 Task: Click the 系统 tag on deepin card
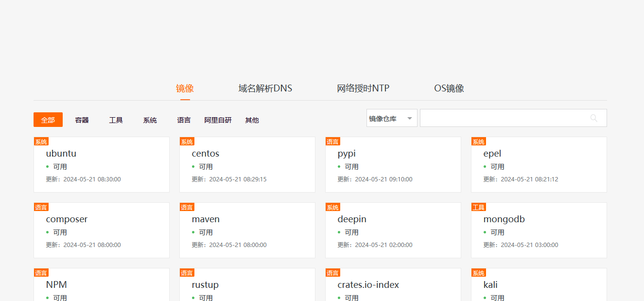tap(333, 207)
